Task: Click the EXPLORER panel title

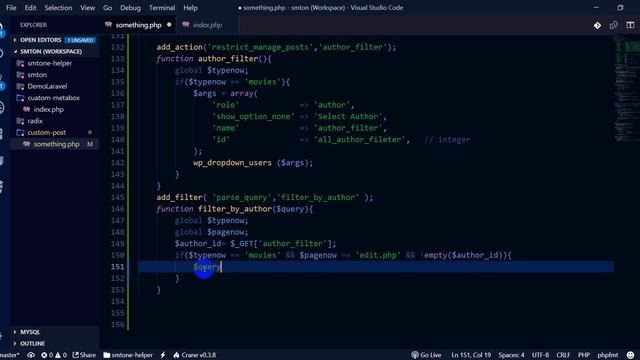Action: pyautogui.click(x=33, y=25)
